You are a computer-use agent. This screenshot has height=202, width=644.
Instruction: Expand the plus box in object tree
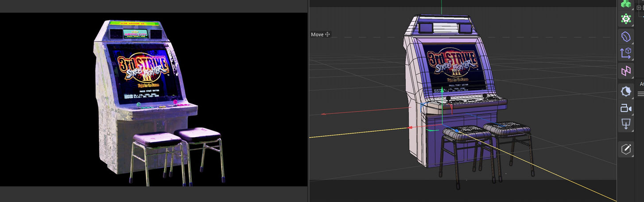pyautogui.click(x=639, y=8)
